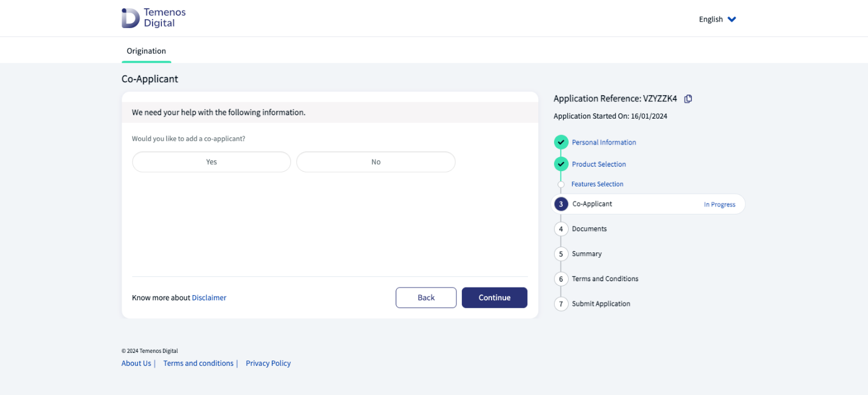Viewport: 868px width, 395px height.
Task: Expand the English language dropdown arrow
Action: point(732,19)
